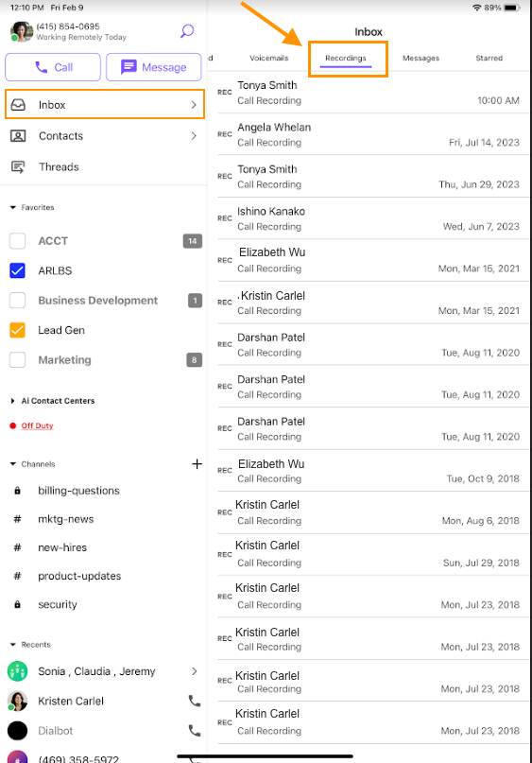Tap the billing-questions lock icon

click(18, 491)
